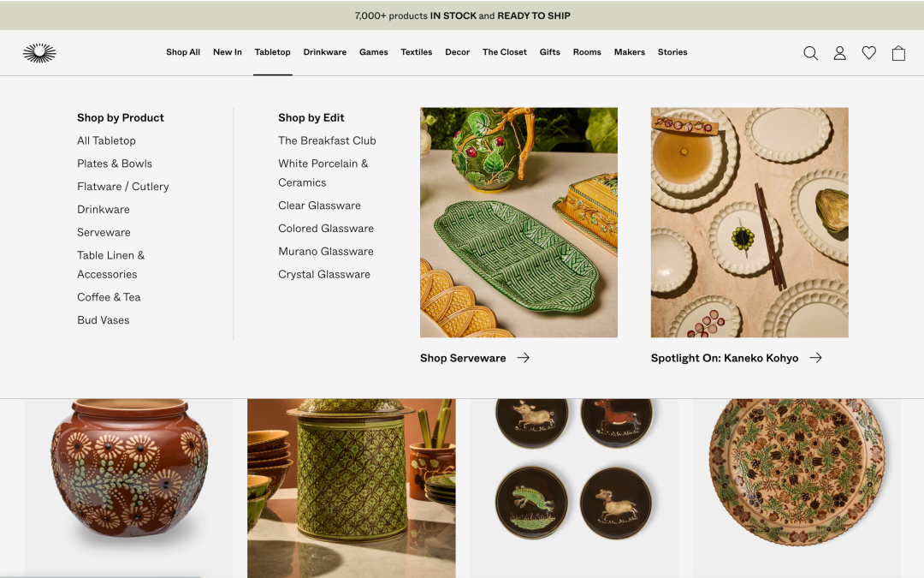Open the Bud Vases category link
Screen dimensions: 924x578
[x=104, y=320]
